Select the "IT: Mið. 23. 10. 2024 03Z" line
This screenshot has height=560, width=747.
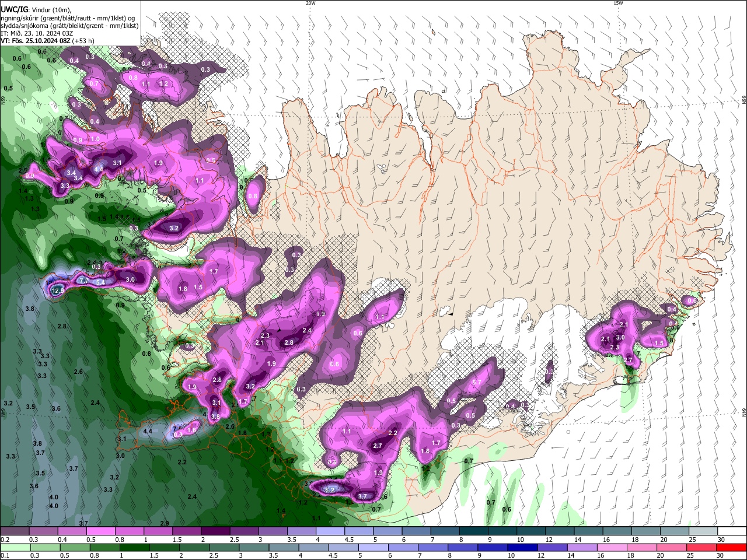(37, 33)
